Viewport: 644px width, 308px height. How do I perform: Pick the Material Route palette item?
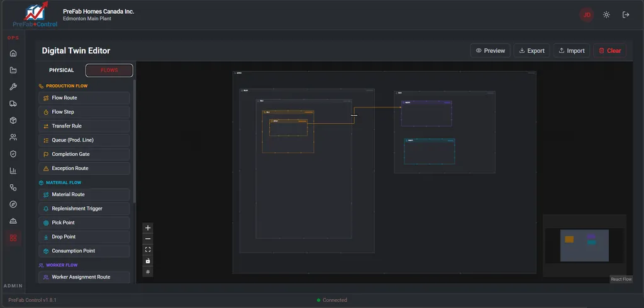point(84,194)
